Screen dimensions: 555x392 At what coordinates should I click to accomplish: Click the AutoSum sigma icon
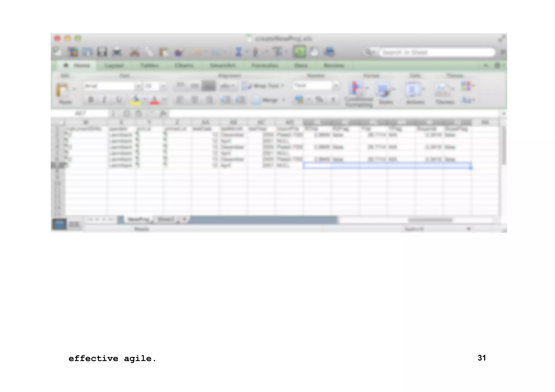(x=238, y=52)
